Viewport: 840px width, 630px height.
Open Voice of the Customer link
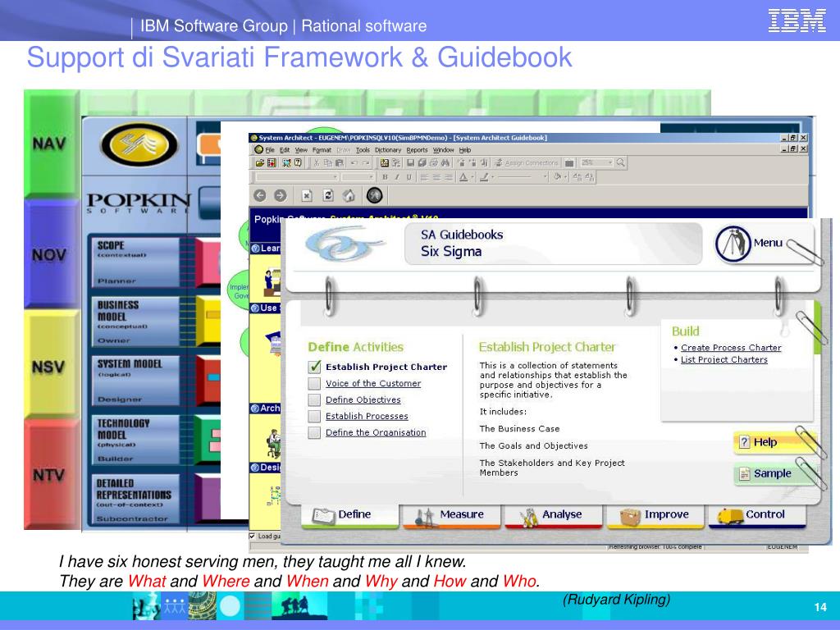373,384
